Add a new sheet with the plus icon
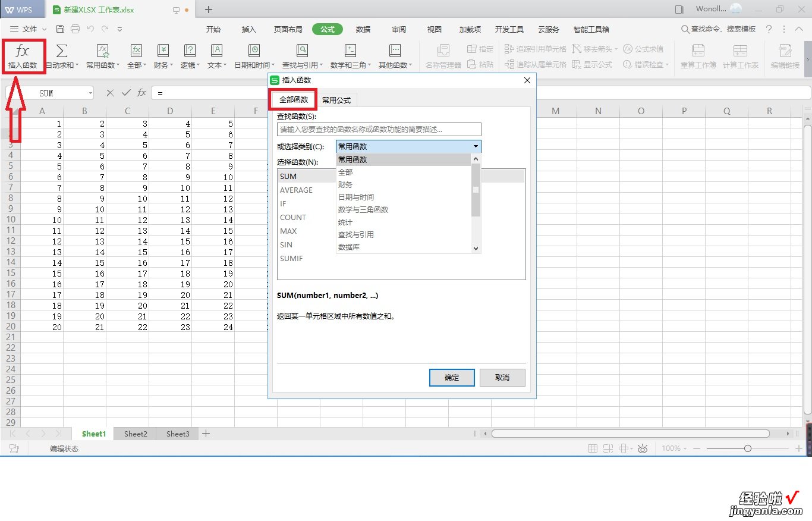Viewport: 812px width, 521px height. point(206,434)
